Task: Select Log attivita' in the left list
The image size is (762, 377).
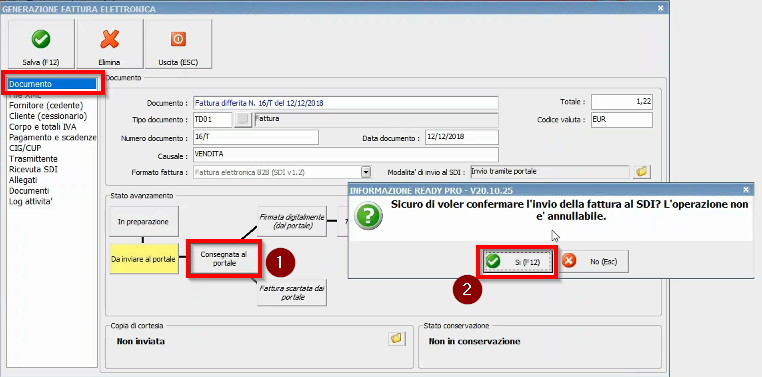Action: 31,202
